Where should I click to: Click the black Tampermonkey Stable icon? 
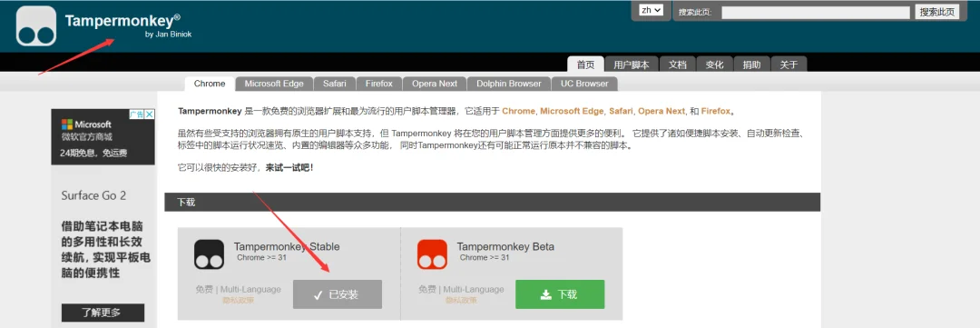click(x=209, y=254)
